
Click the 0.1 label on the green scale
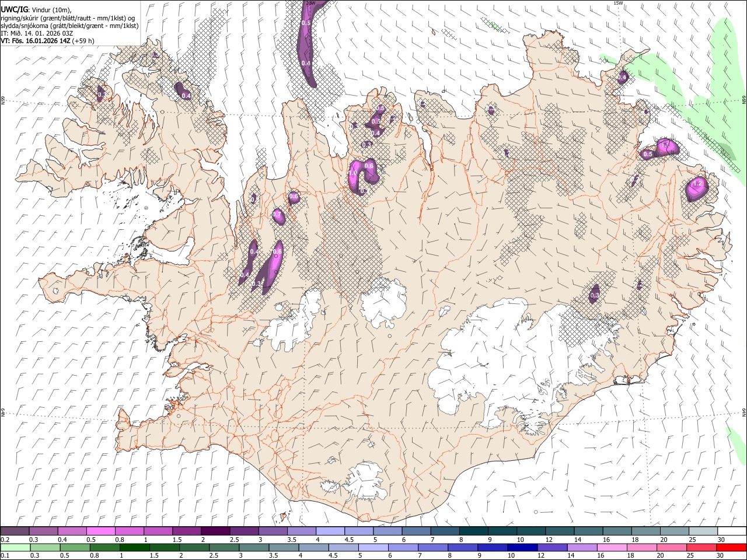pos(6,555)
